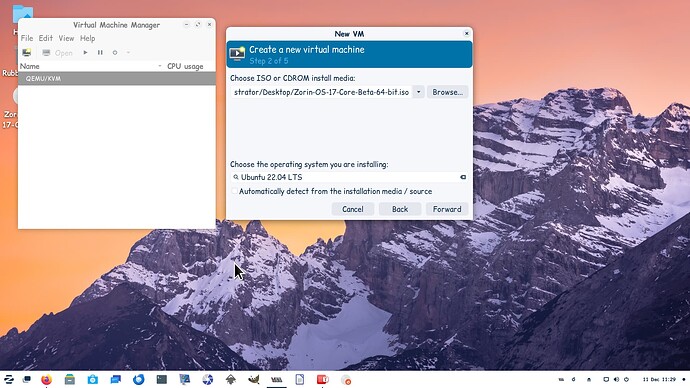
Task: Expand the ISO install media dropdown arrow
Action: (418, 92)
